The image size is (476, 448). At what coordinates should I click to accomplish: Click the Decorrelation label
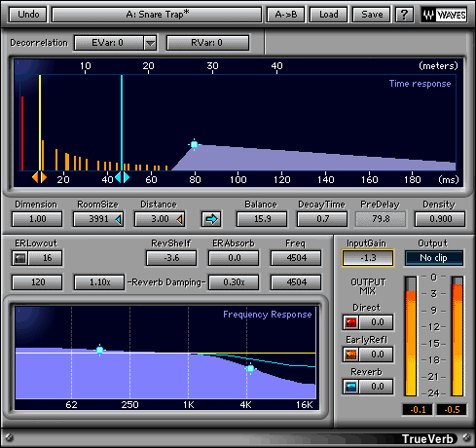39,43
